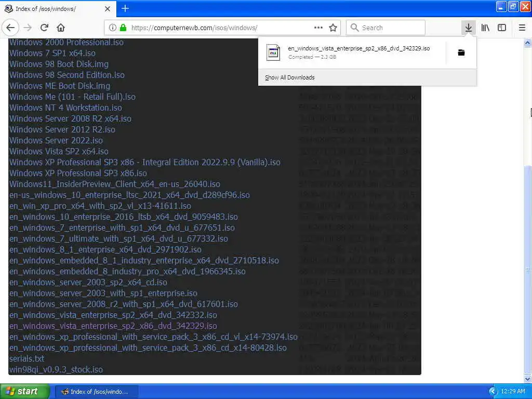Click win98qi_v0.9.3_stock.iso link
The height and width of the screenshot is (399, 532).
click(x=56, y=369)
